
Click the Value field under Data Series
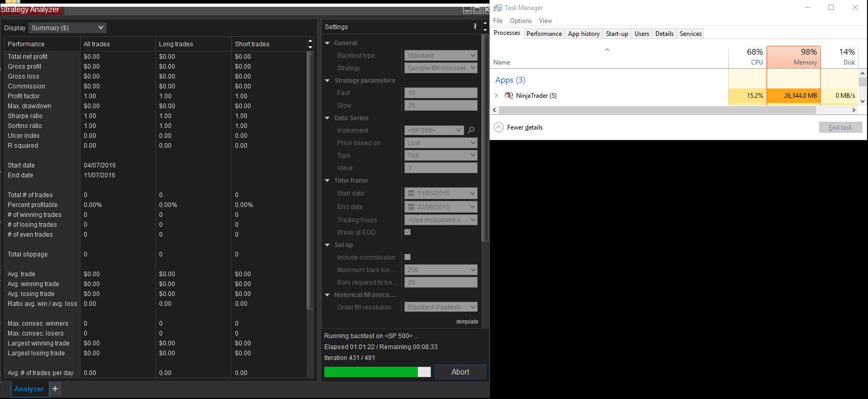coord(441,168)
